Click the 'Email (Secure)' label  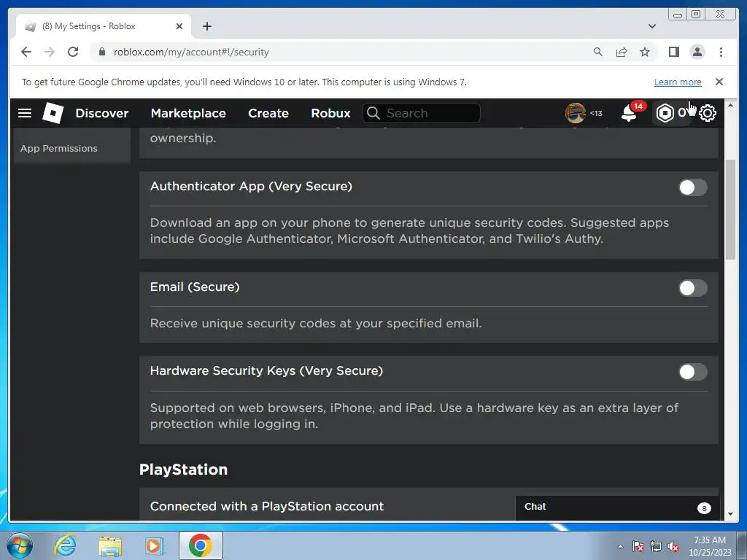(x=195, y=287)
